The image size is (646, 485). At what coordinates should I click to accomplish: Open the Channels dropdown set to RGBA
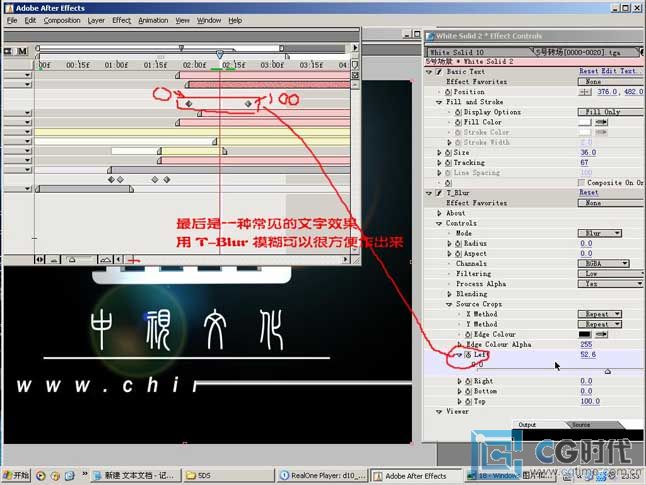604,263
